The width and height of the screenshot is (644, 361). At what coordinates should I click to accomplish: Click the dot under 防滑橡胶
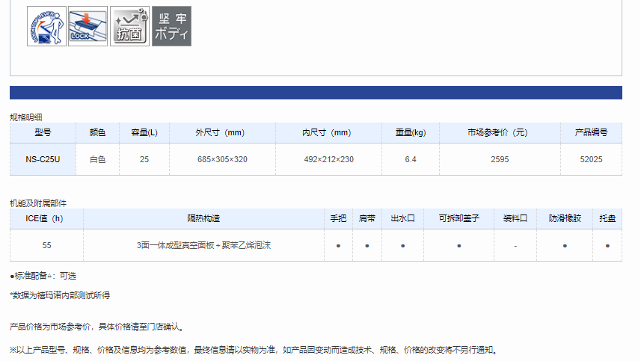pos(565,246)
